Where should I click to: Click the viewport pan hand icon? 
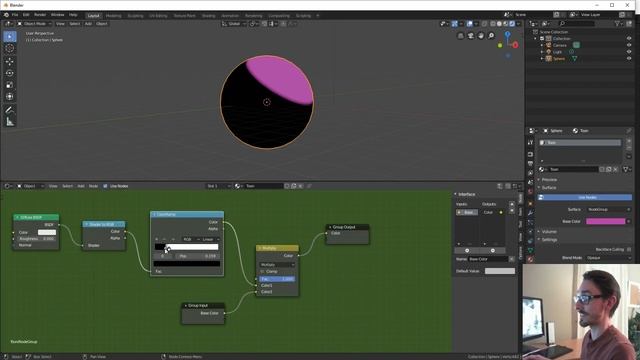481,36
